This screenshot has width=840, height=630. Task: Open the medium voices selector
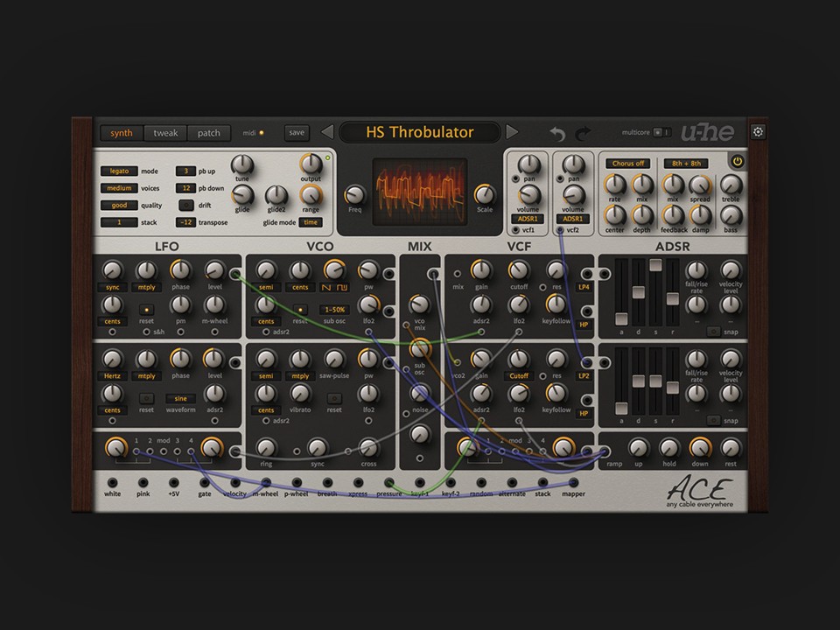pos(119,188)
